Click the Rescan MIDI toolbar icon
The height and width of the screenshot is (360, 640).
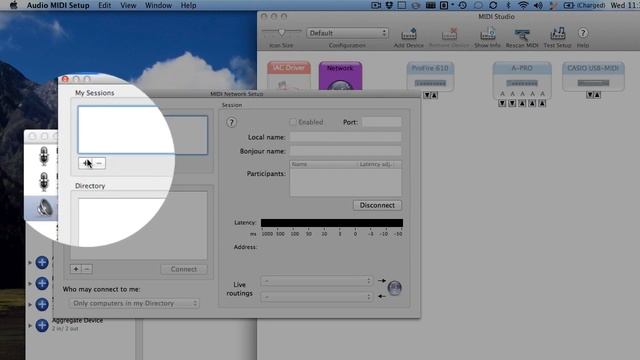pyautogui.click(x=522, y=38)
